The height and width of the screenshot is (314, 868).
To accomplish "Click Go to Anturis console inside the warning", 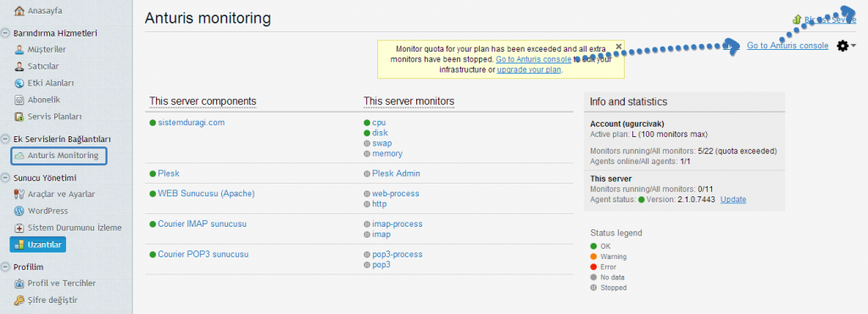I will pyautogui.click(x=534, y=59).
